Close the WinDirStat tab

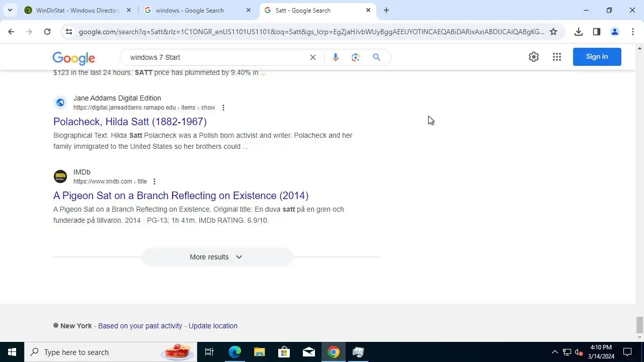point(129,10)
